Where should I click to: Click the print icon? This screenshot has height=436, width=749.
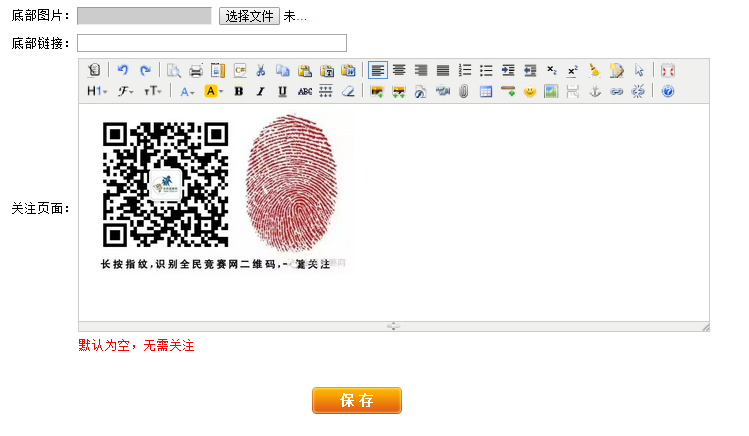tap(195, 70)
